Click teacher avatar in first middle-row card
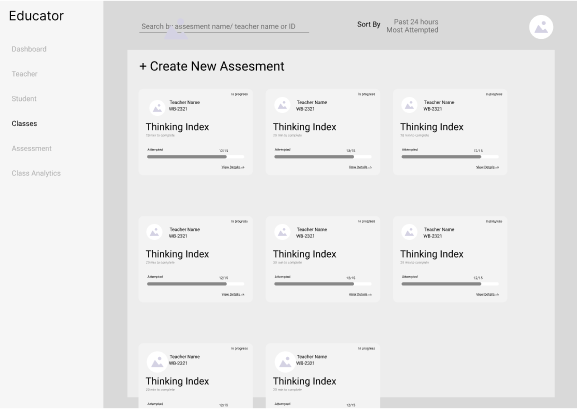 pyautogui.click(x=154, y=232)
